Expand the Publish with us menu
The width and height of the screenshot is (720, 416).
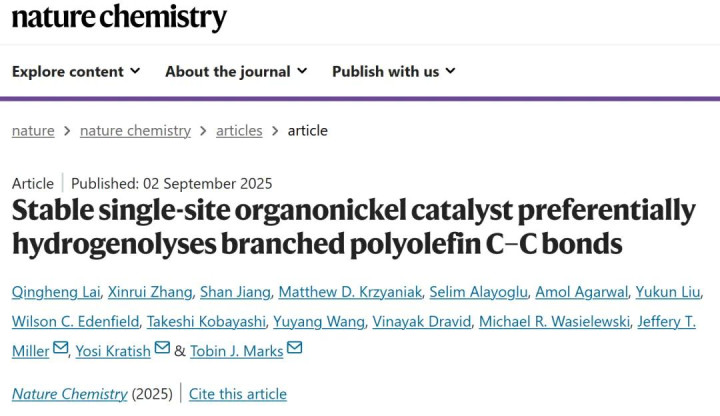(x=394, y=72)
